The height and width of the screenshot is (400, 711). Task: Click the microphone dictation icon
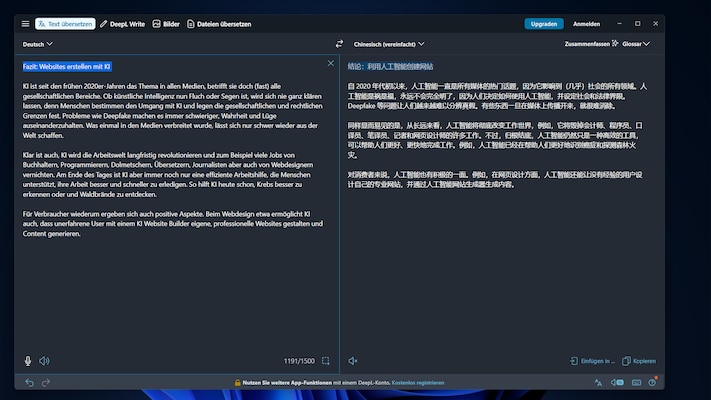28,361
